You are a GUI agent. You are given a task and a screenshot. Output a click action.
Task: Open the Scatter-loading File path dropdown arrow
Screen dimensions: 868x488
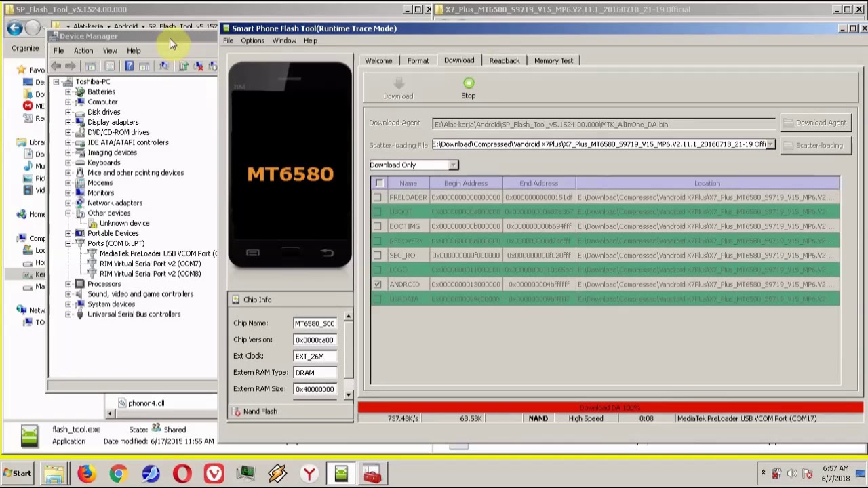(x=770, y=144)
